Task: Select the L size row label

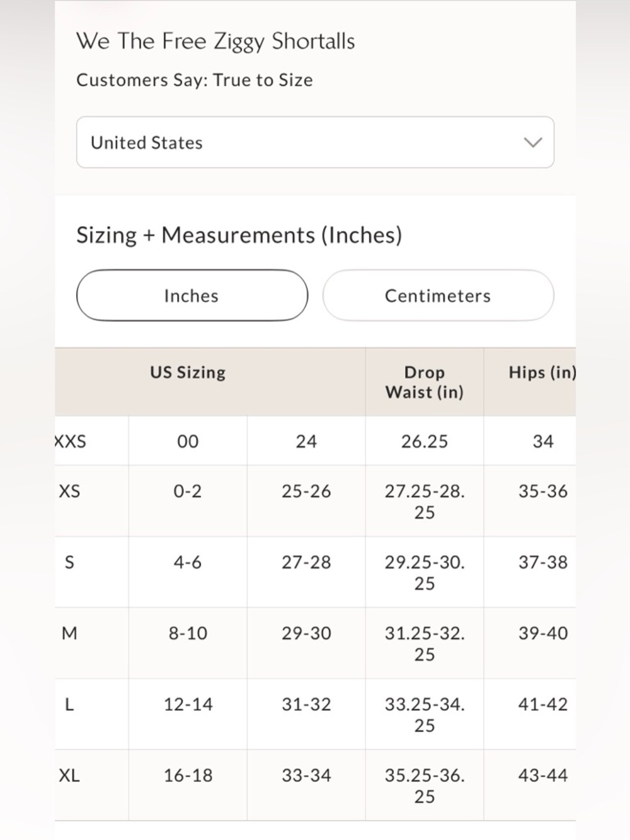Action: [x=69, y=705]
